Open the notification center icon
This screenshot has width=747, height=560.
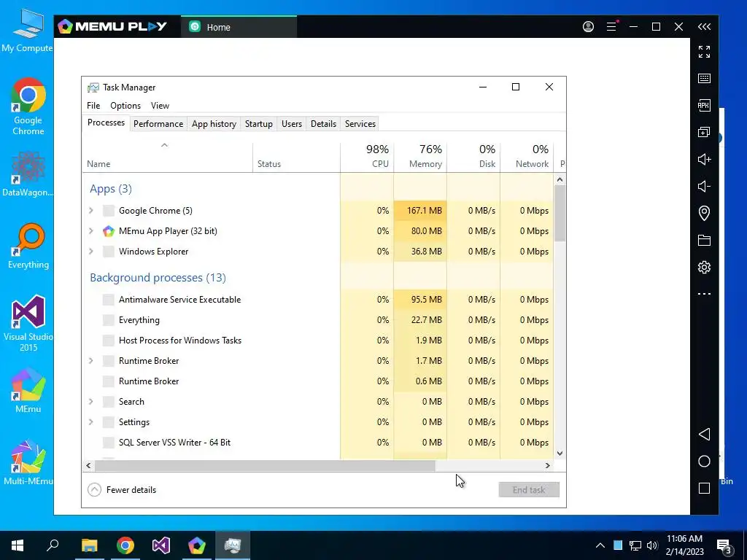724,545
